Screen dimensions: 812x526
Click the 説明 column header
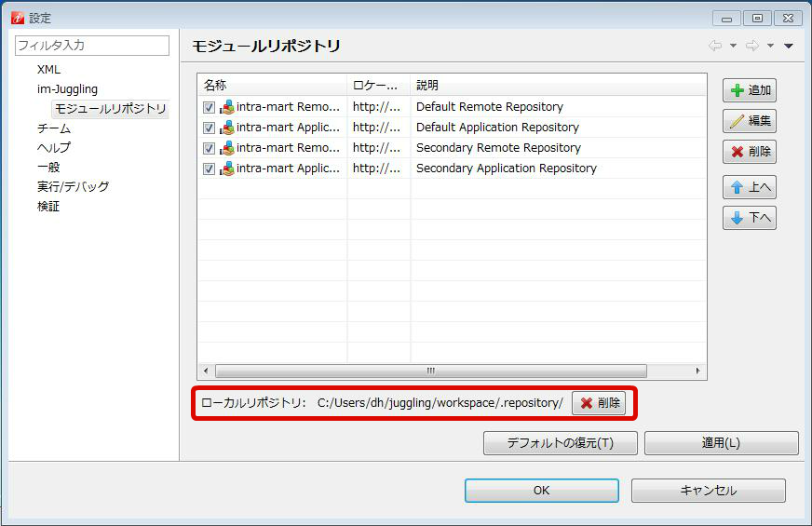pos(559,85)
